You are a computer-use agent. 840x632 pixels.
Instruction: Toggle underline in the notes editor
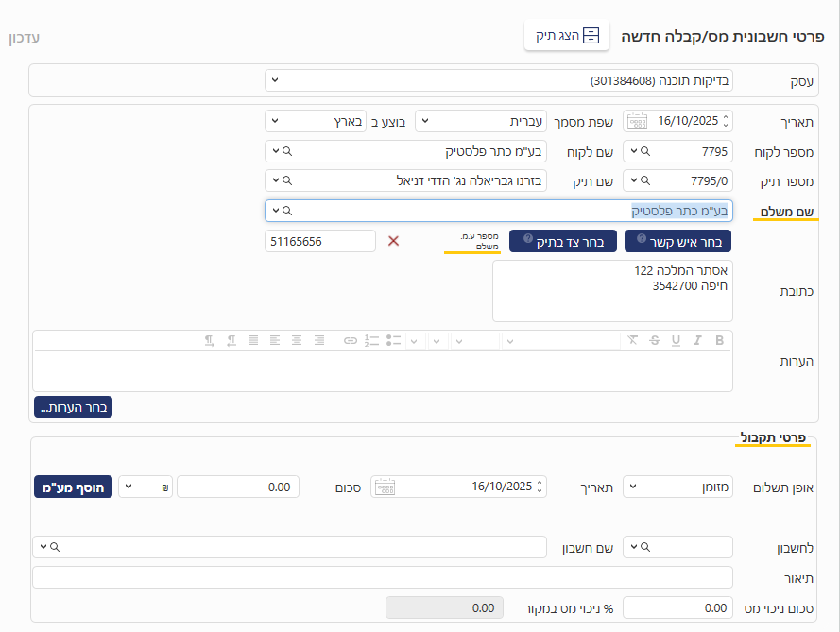tap(676, 340)
